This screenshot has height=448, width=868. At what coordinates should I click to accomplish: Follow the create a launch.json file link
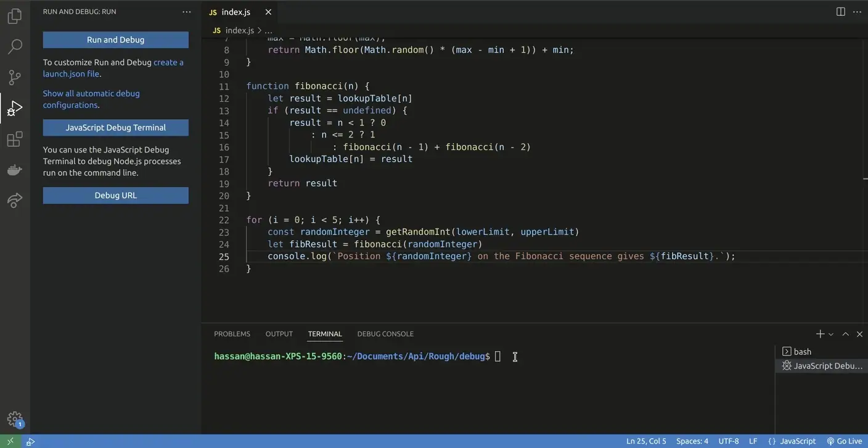click(113, 68)
